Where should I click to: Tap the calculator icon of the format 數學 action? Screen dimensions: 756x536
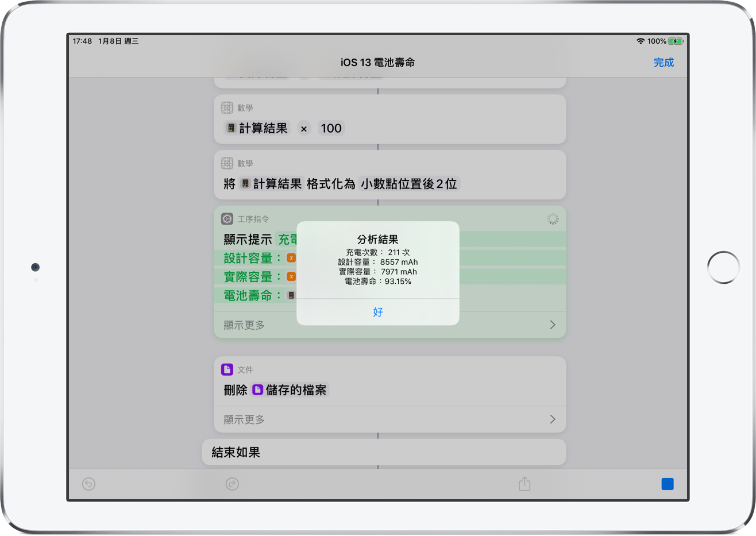[227, 163]
